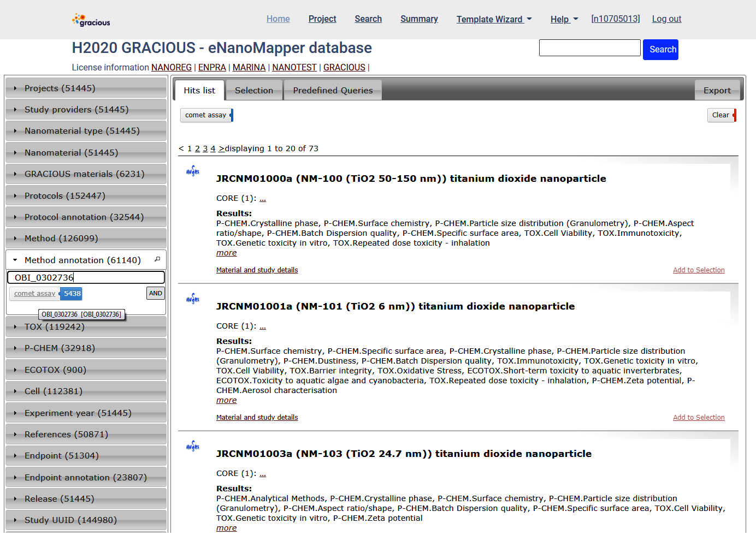
Task: Click the 5438 count badge on comet assay
Action: click(72, 294)
